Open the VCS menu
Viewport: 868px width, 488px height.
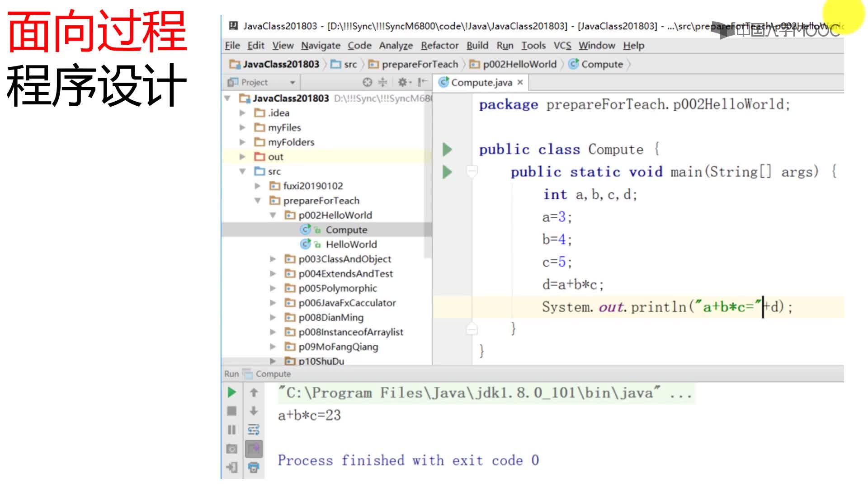562,46
